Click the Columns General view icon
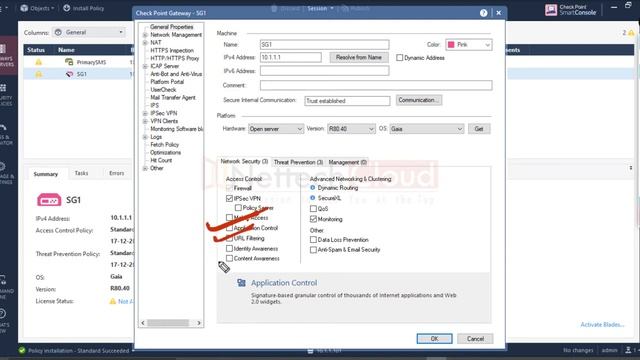 pyautogui.click(x=58, y=32)
